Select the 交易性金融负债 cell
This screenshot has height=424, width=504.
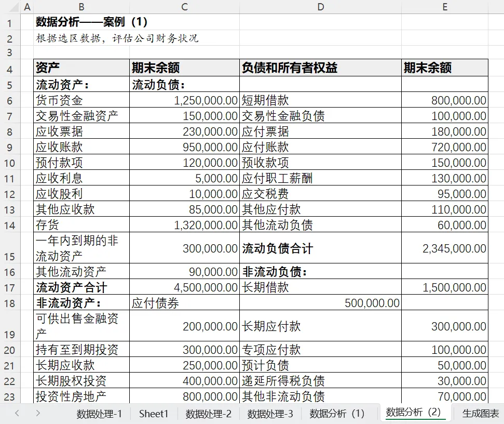[x=320, y=115]
